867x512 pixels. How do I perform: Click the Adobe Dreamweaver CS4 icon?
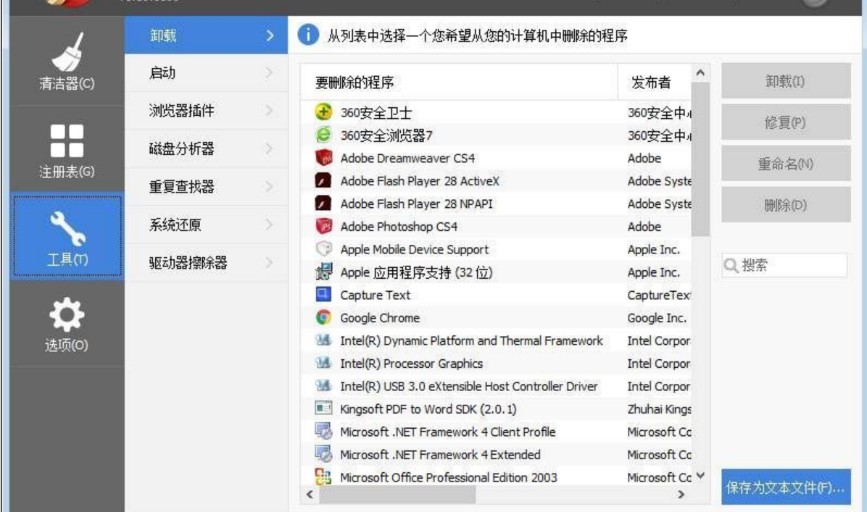[323, 158]
